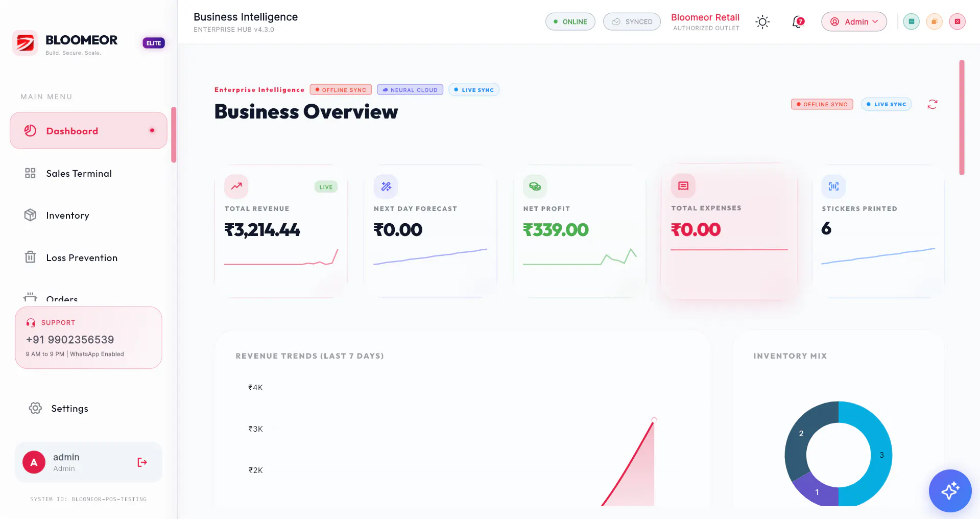Click the ONLINE status pill
Viewport: 980px width, 519px height.
[x=570, y=21]
